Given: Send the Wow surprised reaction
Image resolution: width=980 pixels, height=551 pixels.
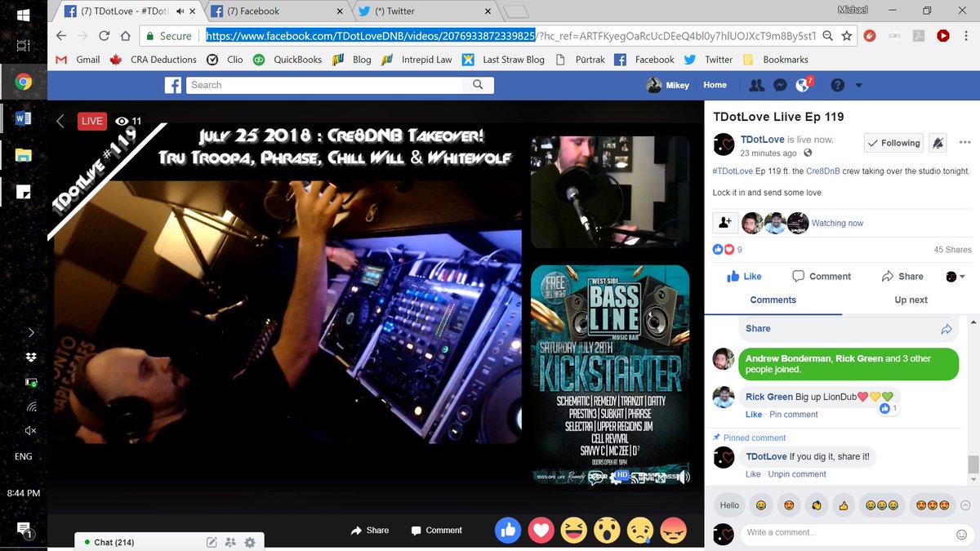Looking at the screenshot, I should coord(608,531).
